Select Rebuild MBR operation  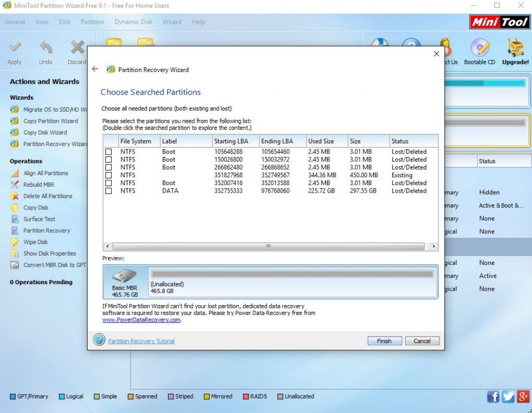(x=39, y=184)
